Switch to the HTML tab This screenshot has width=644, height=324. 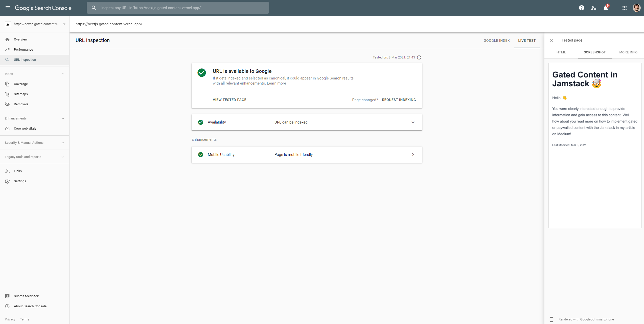(561, 52)
